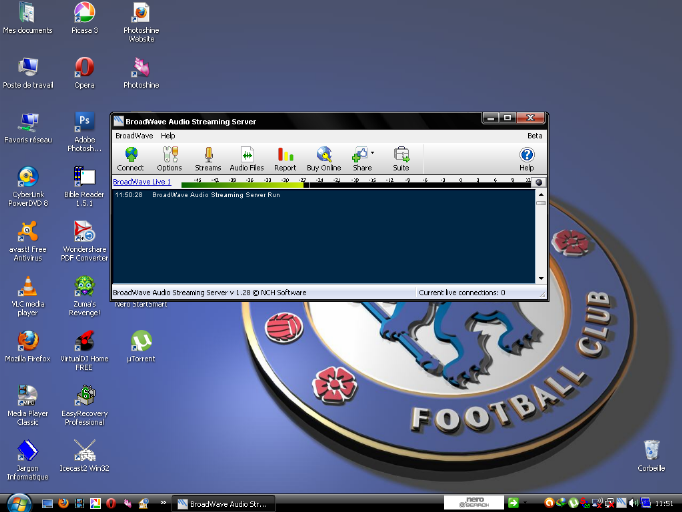Open the Report chart icon
Screen dimensions: 682x512
[x=285, y=159]
